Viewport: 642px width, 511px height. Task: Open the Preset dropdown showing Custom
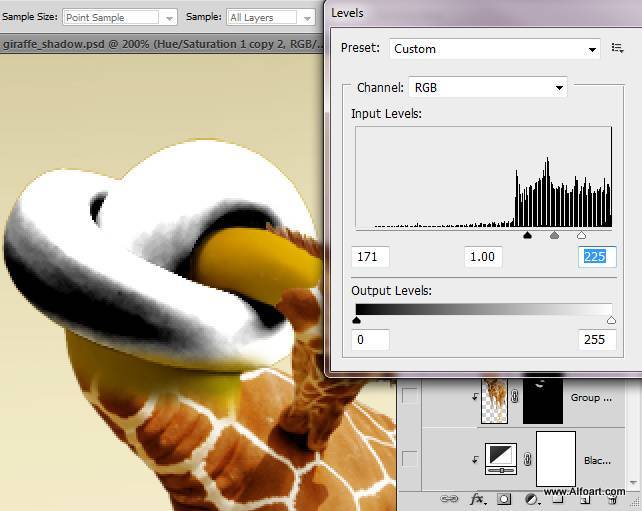pos(493,48)
